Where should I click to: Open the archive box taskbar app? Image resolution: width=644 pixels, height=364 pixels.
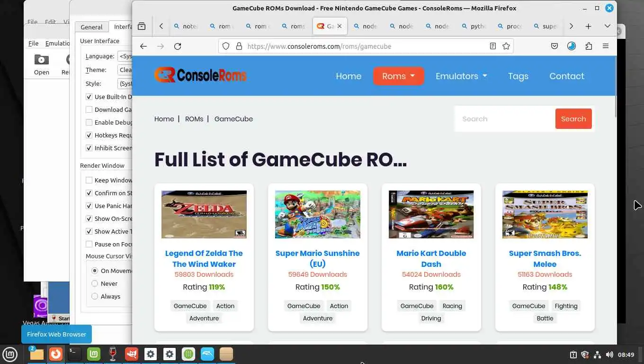(x=226, y=354)
